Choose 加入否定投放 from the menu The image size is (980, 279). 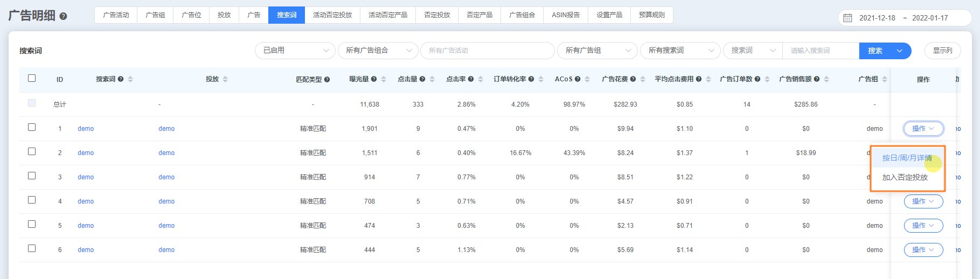click(x=905, y=177)
